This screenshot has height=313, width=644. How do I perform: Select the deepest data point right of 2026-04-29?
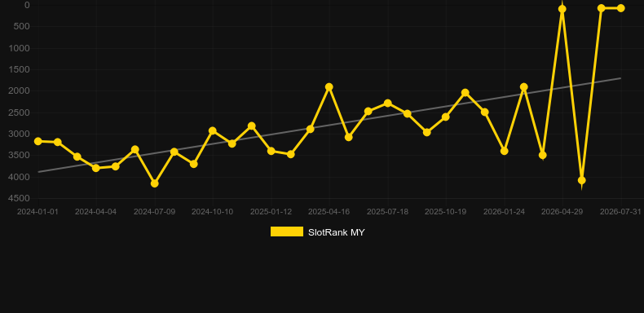(581, 180)
